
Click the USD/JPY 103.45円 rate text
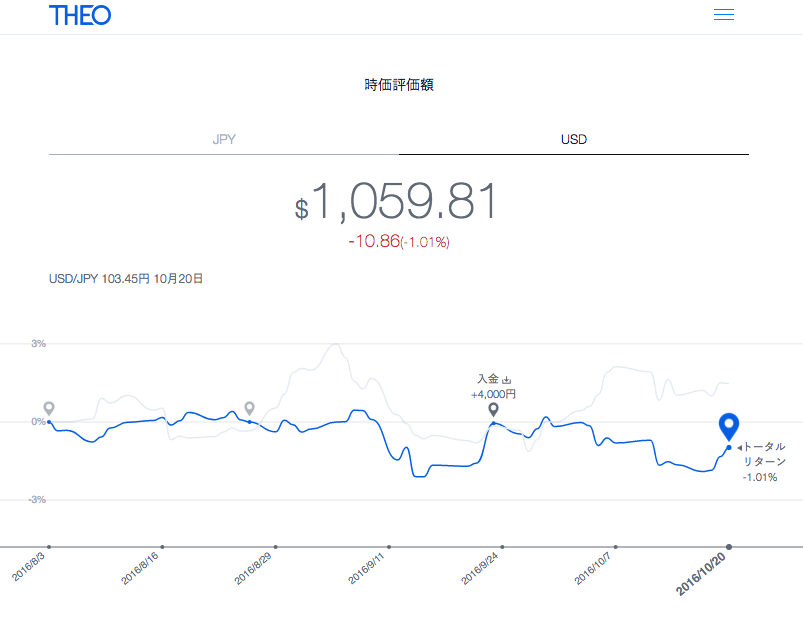click(x=125, y=279)
